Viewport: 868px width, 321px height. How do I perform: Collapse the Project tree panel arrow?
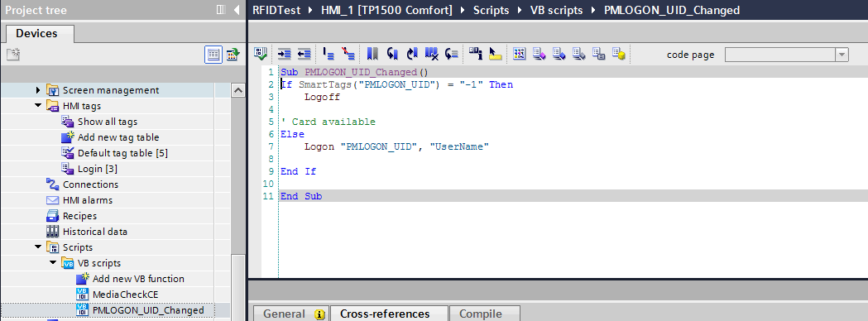[x=237, y=10]
